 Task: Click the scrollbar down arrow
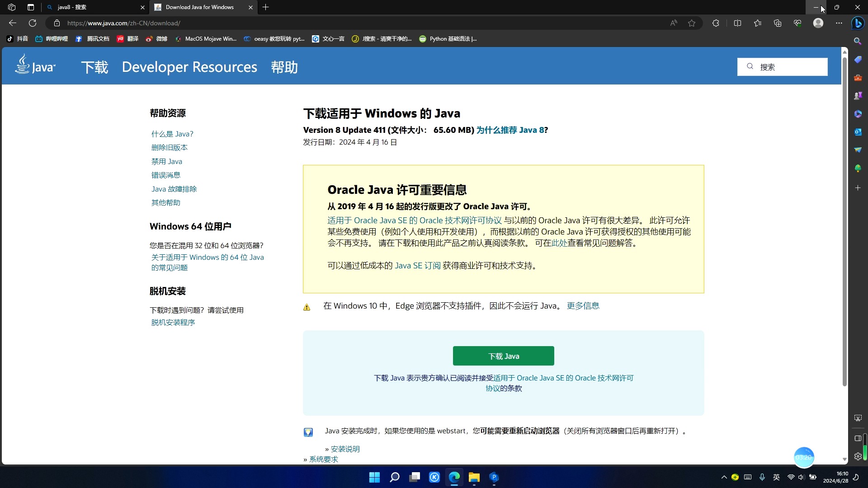(x=844, y=460)
